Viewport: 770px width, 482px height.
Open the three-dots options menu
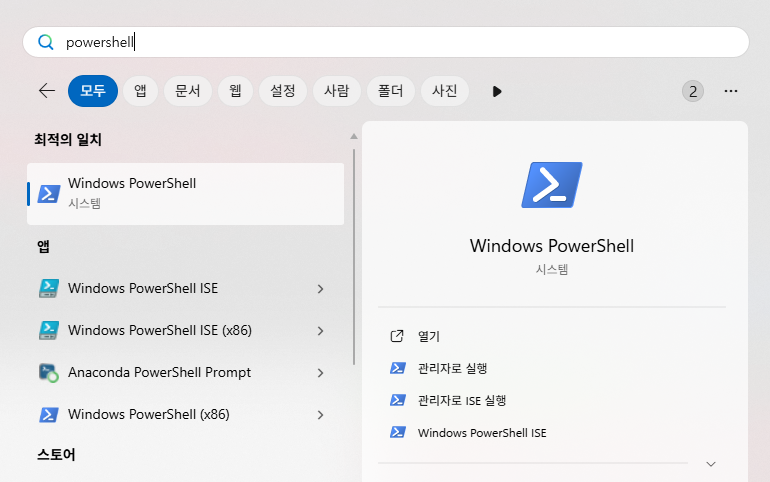(731, 91)
